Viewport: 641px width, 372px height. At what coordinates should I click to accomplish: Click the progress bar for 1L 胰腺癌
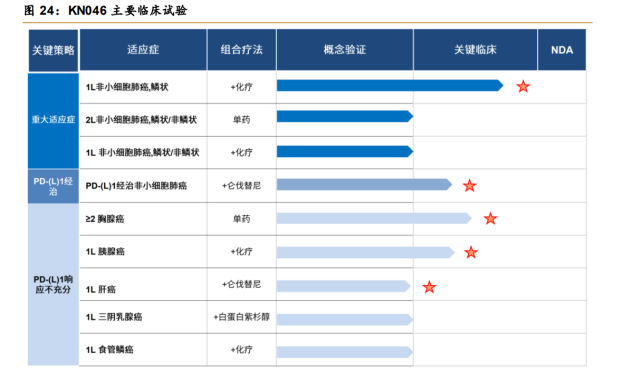click(365, 252)
